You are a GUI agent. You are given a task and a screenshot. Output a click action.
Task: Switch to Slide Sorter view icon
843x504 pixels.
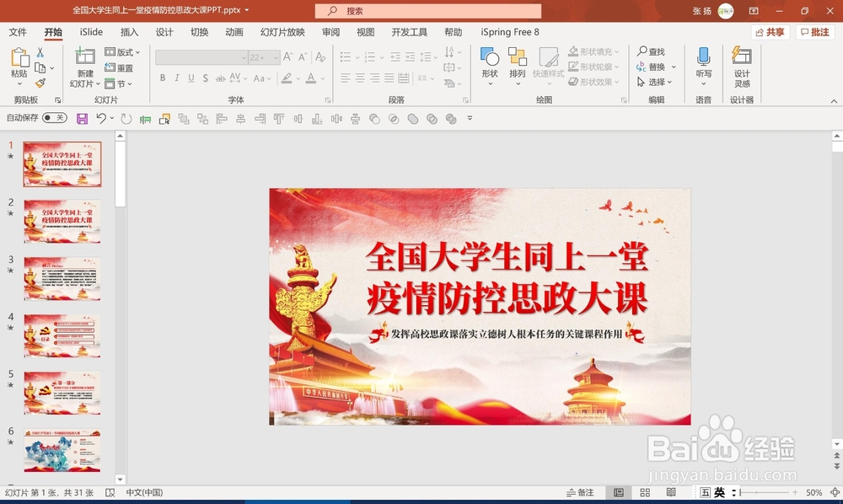(645, 493)
